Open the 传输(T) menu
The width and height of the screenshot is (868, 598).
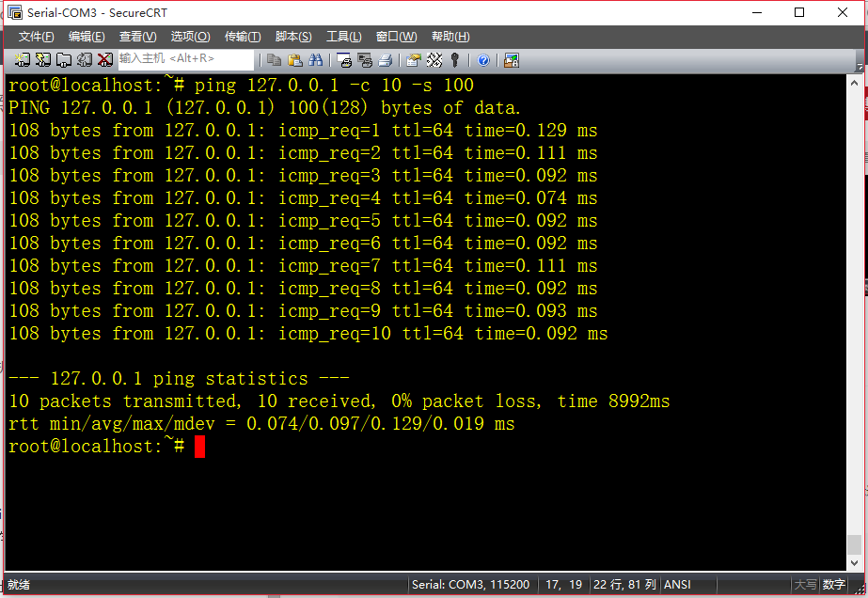pyautogui.click(x=243, y=37)
